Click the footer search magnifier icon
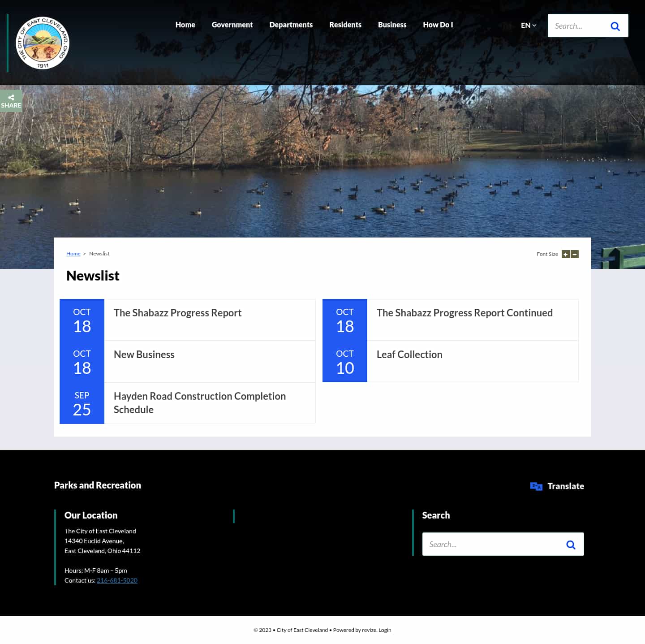 tap(571, 544)
